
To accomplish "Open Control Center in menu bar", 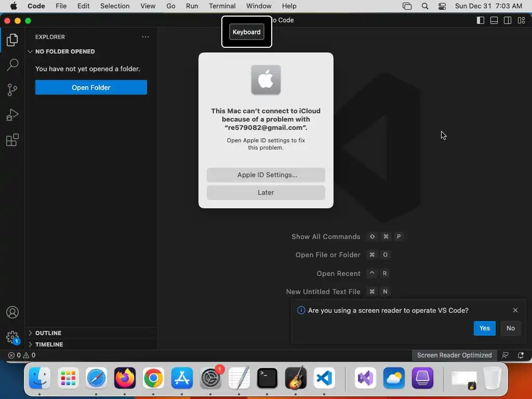I will point(442,6).
